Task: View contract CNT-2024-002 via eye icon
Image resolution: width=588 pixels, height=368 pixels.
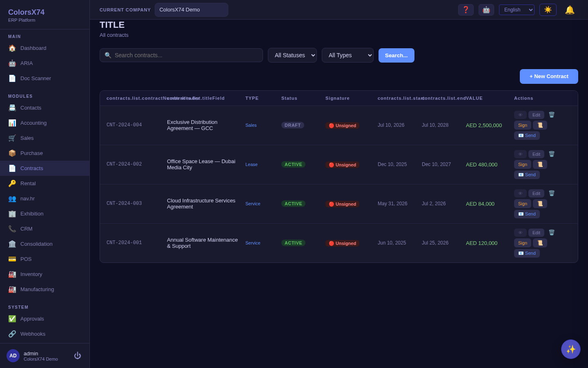Action: pos(520,154)
